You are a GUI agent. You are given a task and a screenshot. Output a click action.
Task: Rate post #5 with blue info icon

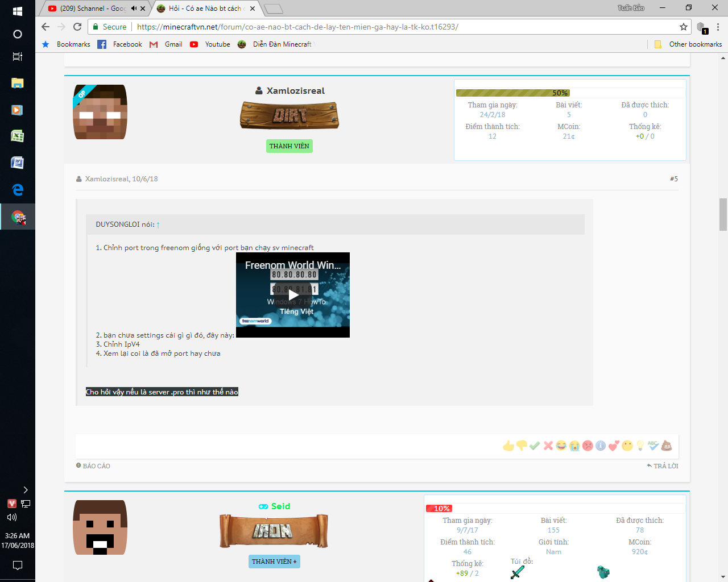(x=601, y=446)
